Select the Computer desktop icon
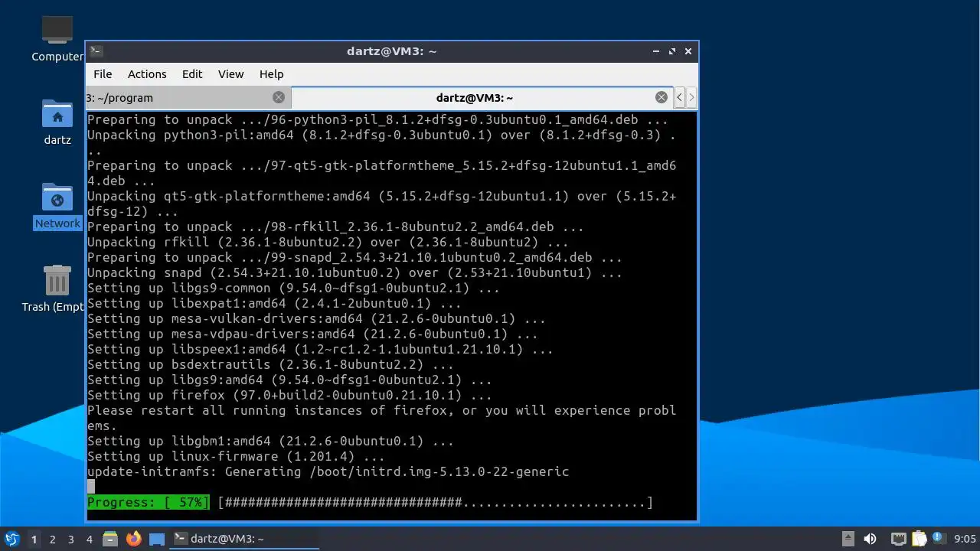The height and width of the screenshot is (551, 980). click(x=57, y=38)
